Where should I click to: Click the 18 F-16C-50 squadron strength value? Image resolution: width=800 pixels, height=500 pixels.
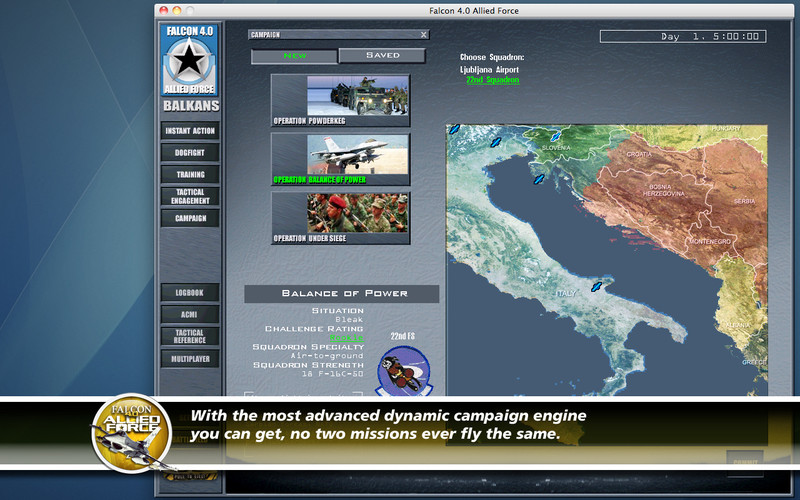[332, 374]
